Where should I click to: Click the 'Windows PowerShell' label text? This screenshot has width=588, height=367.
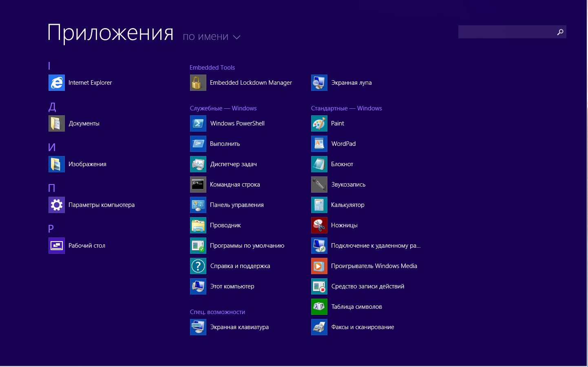[x=237, y=123]
